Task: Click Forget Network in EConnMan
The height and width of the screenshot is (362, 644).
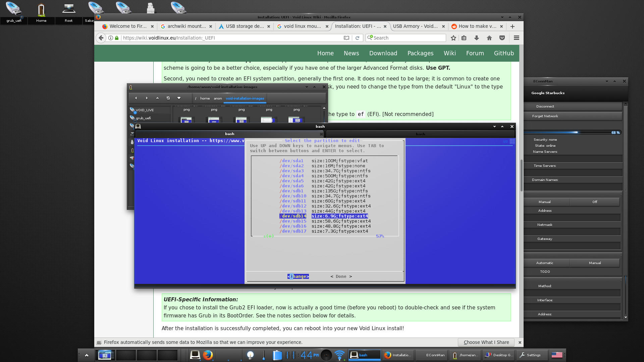Action: [573, 116]
